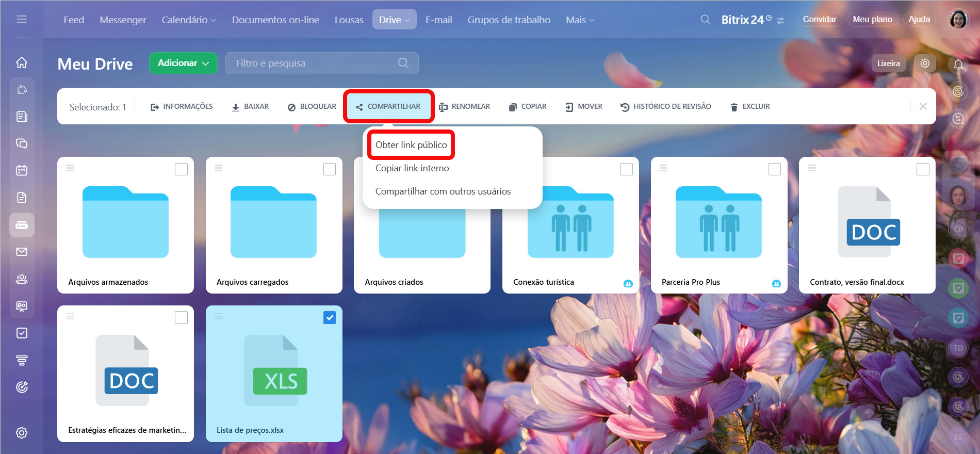980x454 pixels.
Task: Open the Conexão turística folder thumbnail
Action: tap(570, 222)
